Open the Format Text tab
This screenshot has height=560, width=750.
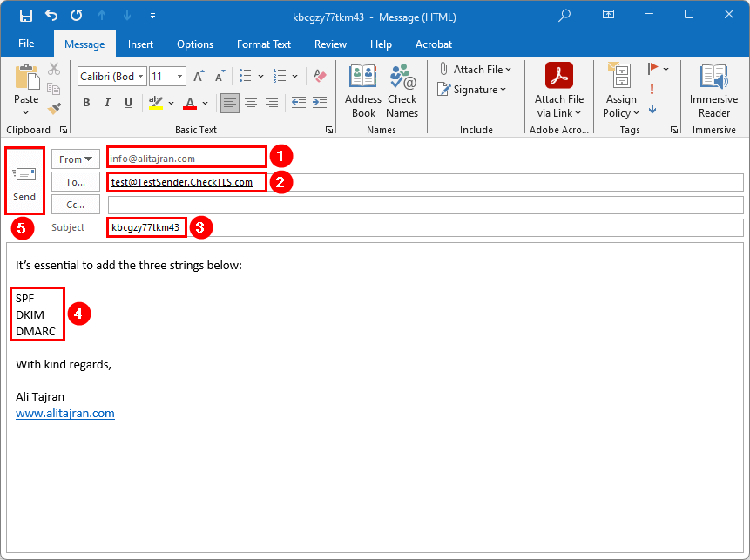(x=263, y=44)
